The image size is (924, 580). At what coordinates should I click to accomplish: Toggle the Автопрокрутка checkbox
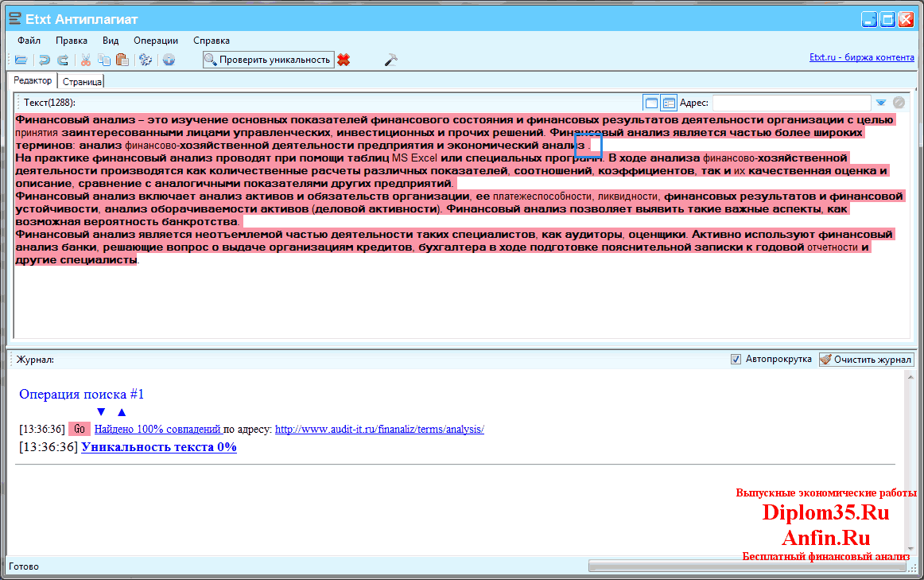click(736, 360)
